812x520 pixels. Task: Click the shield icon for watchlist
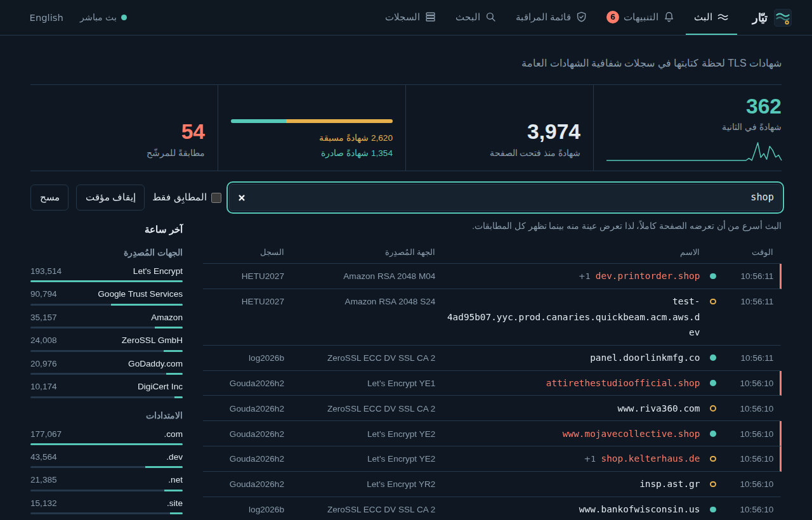pos(581,17)
